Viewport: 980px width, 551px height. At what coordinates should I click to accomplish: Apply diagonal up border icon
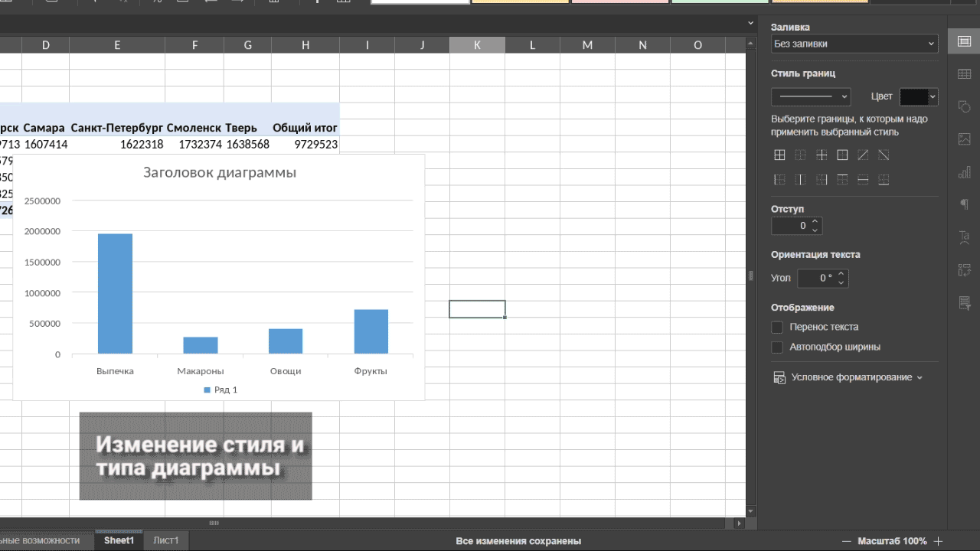863,155
